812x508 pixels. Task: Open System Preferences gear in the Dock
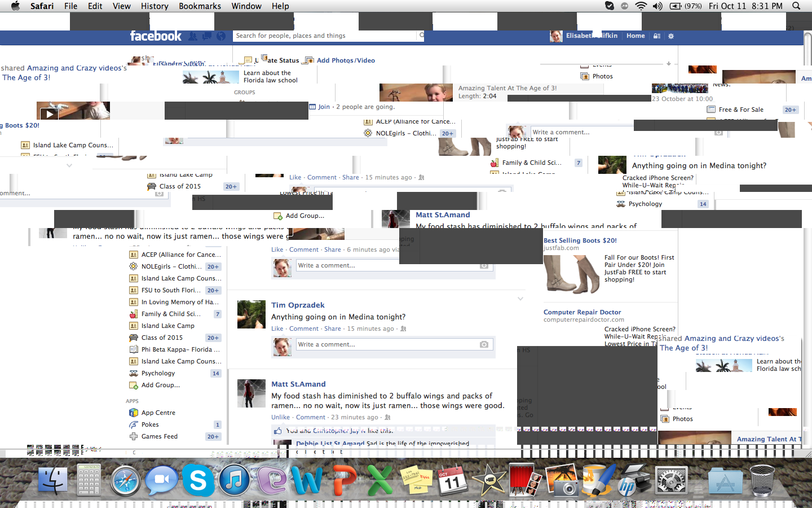pos(671,481)
